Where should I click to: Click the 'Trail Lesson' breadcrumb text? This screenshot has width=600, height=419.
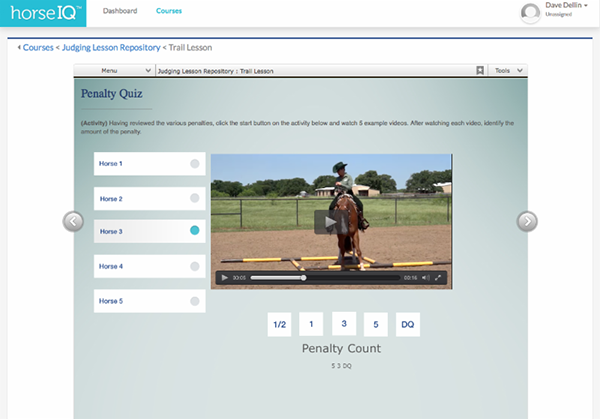[x=190, y=47]
